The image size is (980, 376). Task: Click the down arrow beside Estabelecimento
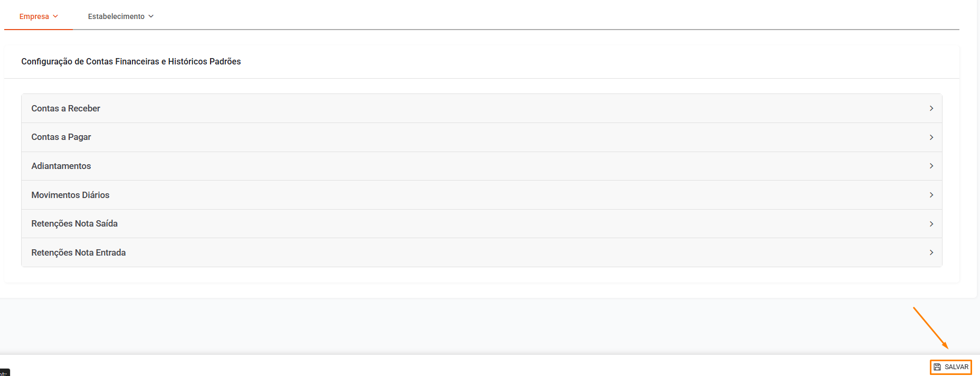point(151,16)
